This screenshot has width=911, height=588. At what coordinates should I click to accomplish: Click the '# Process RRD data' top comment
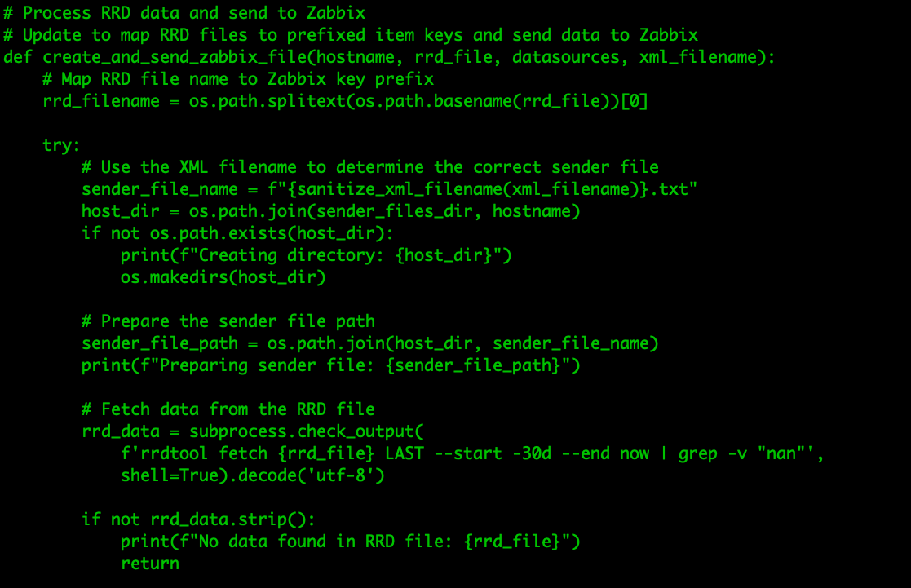click(x=184, y=13)
